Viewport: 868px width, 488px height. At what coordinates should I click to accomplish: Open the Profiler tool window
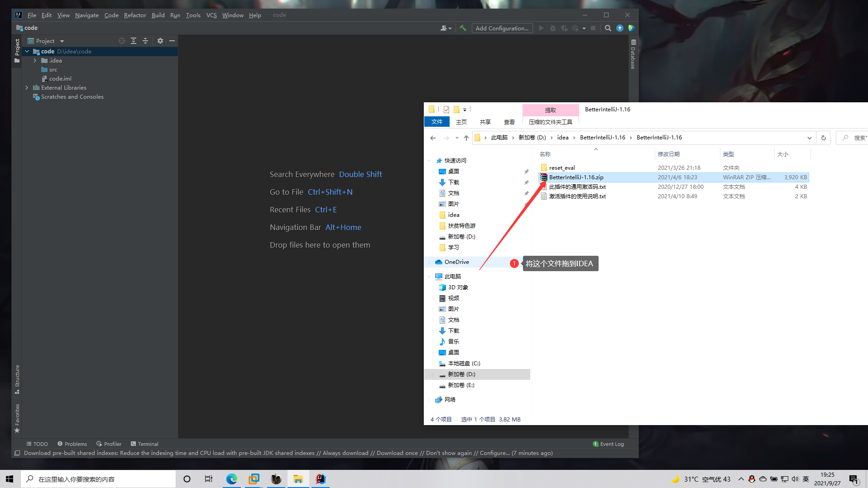click(x=109, y=444)
